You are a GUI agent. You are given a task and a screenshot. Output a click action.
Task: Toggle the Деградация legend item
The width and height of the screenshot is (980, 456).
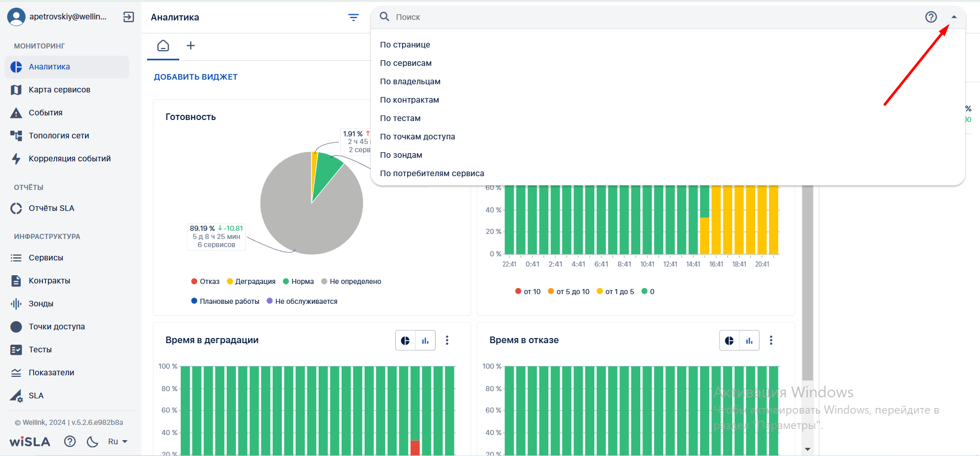tap(251, 282)
